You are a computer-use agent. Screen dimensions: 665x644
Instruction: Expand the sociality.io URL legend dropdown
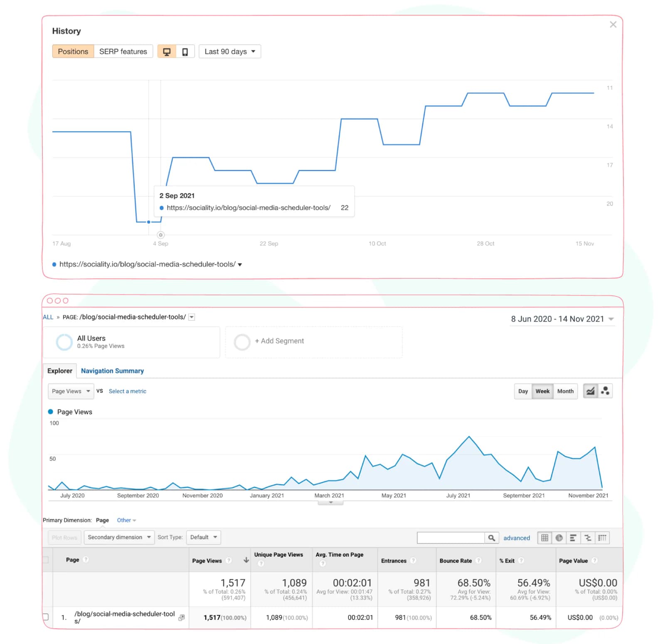(240, 265)
